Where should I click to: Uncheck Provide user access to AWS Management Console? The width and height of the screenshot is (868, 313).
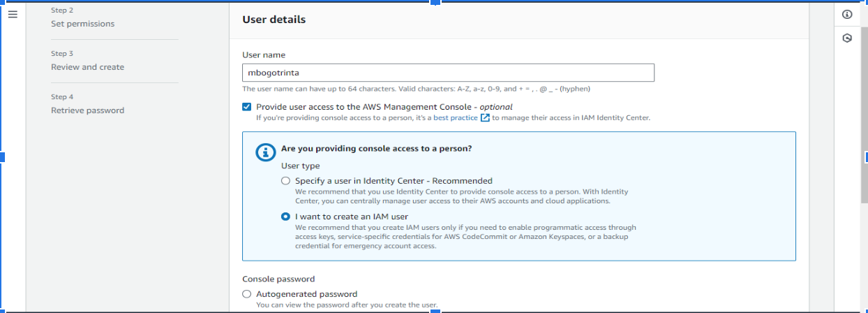(247, 107)
